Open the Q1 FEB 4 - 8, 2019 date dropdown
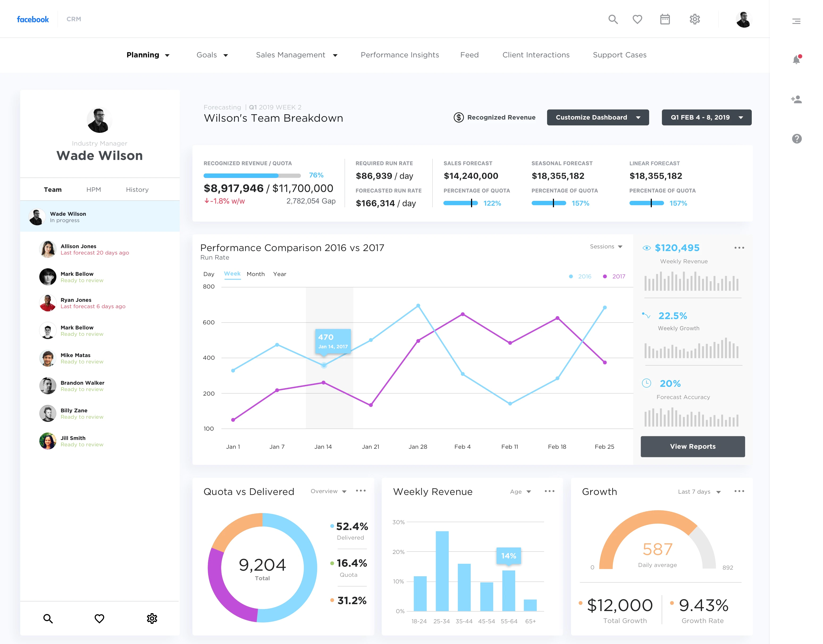 pos(707,117)
